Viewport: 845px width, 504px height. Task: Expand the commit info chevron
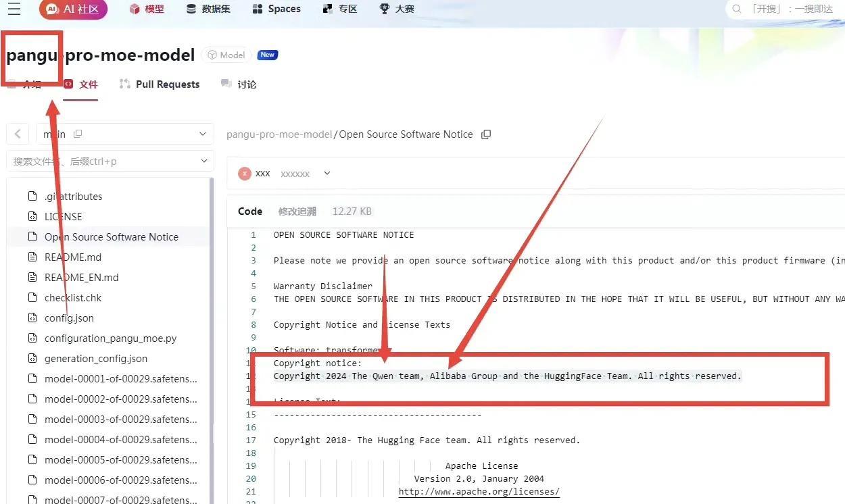(327, 174)
